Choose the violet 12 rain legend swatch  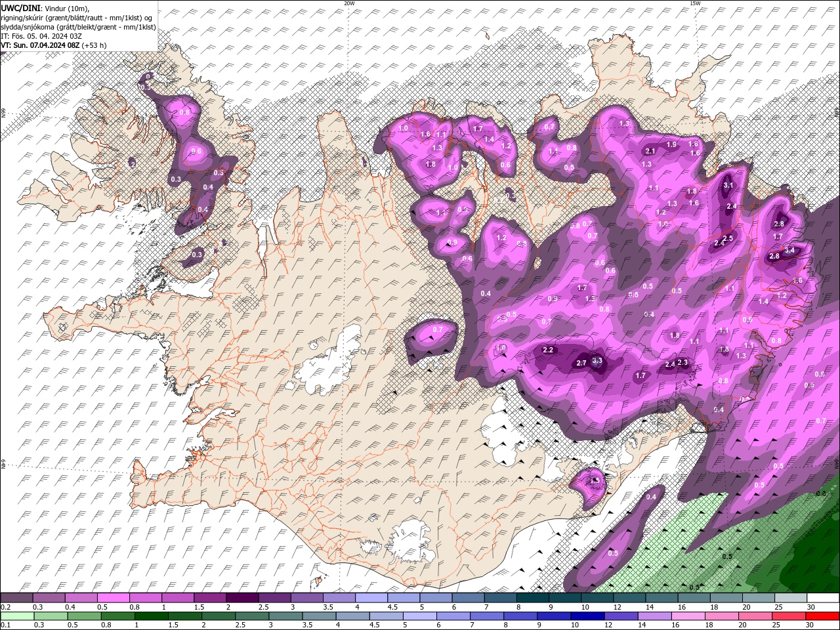point(620,616)
